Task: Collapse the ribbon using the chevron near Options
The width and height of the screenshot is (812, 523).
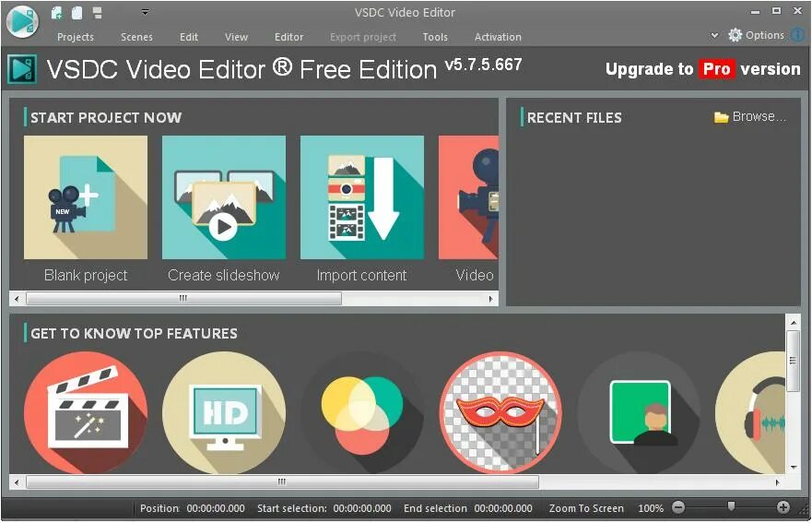Action: [714, 35]
